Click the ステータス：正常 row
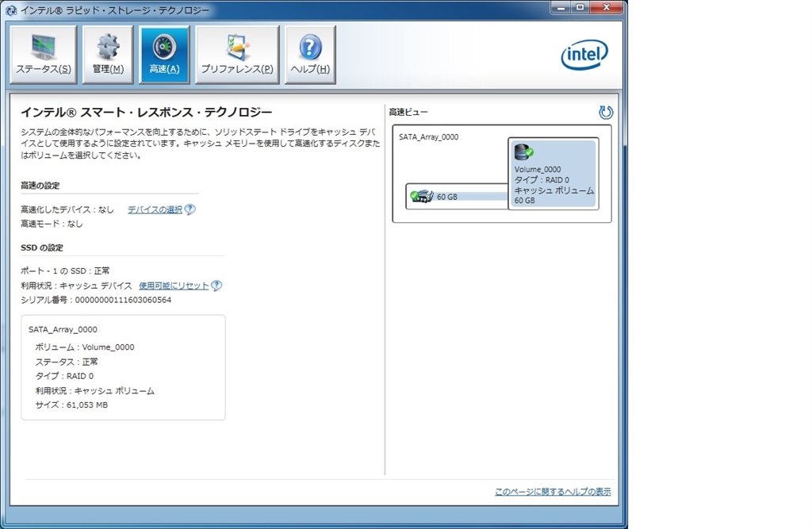Screen dimensions: 812x529 [67, 362]
